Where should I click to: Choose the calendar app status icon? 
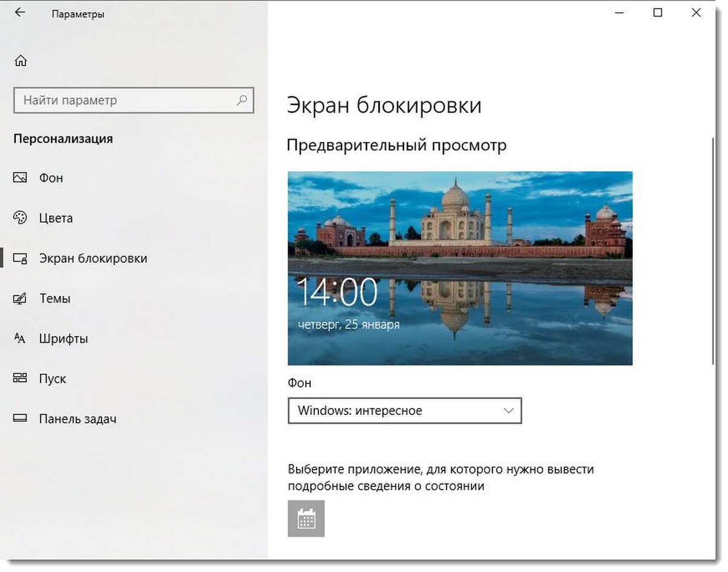pos(306,519)
